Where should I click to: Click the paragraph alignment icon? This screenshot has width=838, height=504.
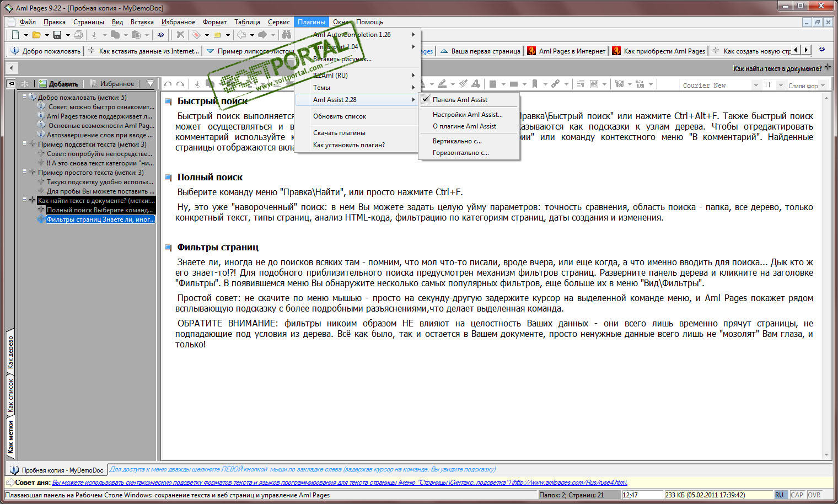[581, 84]
